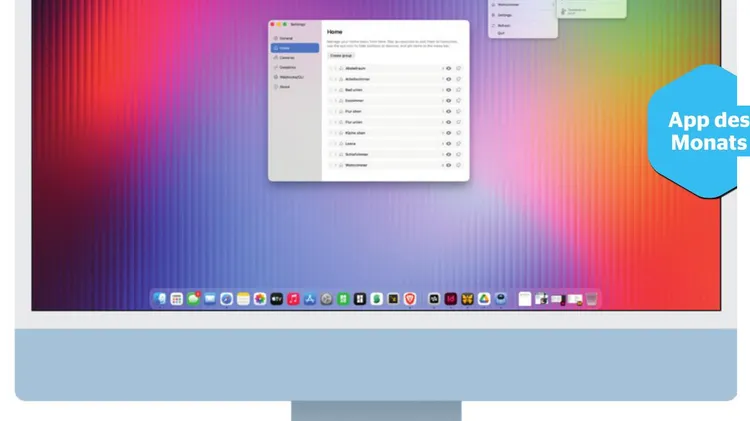Open the Finder icon in the Dock

pos(160,298)
